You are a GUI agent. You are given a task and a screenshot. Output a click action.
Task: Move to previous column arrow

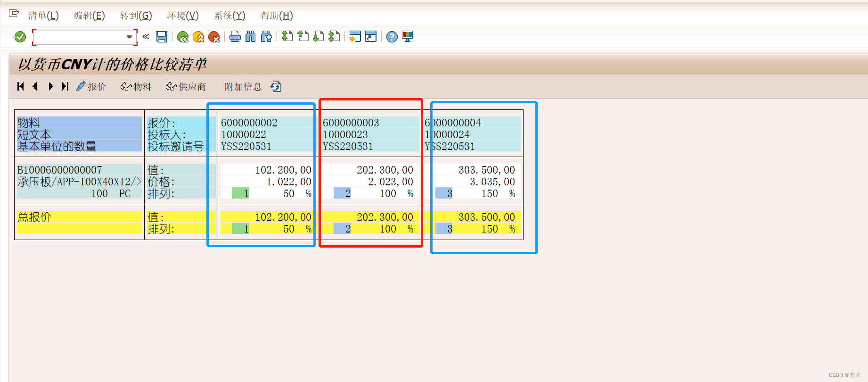click(35, 86)
